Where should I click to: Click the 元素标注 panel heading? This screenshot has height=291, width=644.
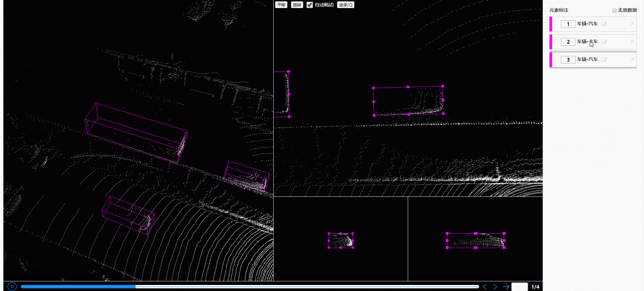click(558, 10)
